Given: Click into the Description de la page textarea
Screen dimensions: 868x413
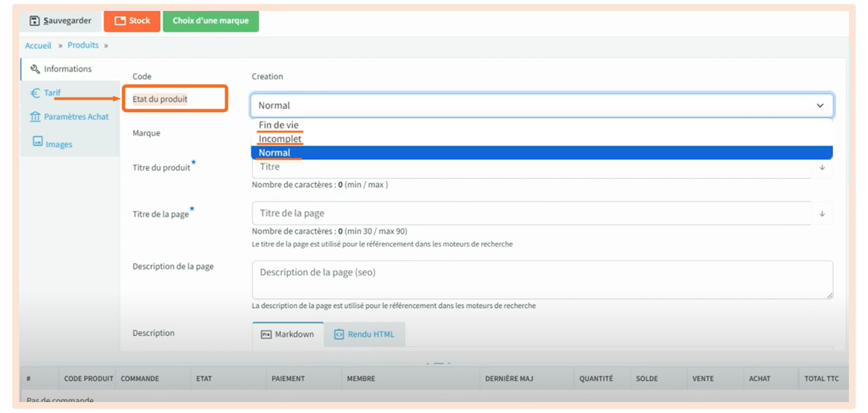Looking at the screenshot, I should coord(542,279).
